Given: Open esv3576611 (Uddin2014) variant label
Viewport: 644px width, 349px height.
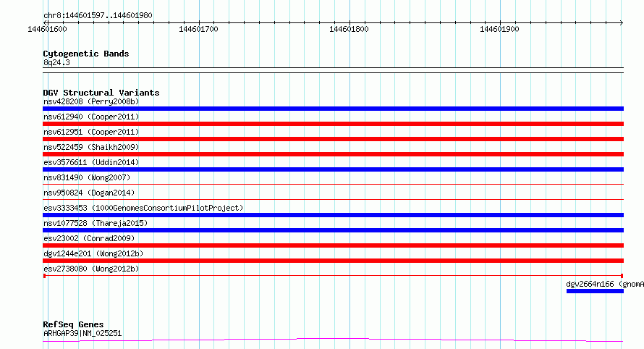Looking at the screenshot, I should [x=91, y=162].
